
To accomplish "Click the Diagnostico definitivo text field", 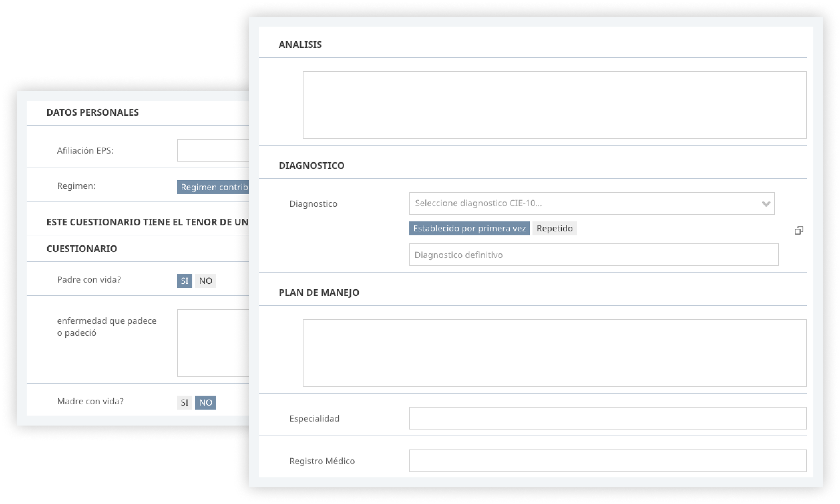I will [593, 255].
